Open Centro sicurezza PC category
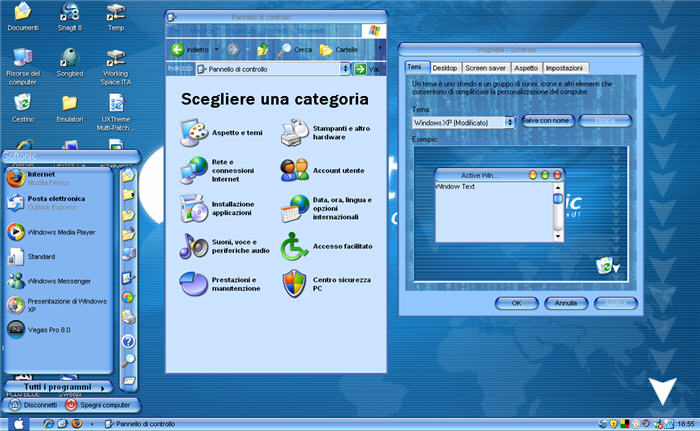Viewport: 700px width, 431px height. 326,284
